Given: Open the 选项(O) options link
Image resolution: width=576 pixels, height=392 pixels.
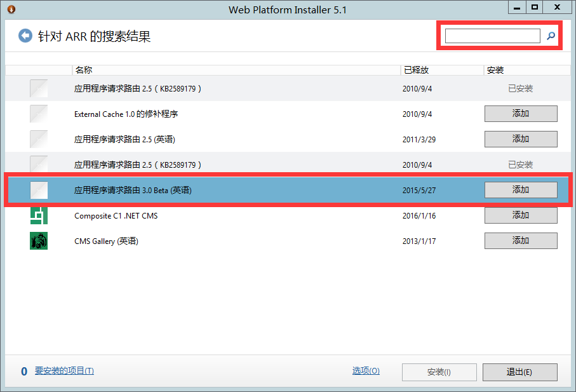Looking at the screenshot, I should [x=366, y=371].
